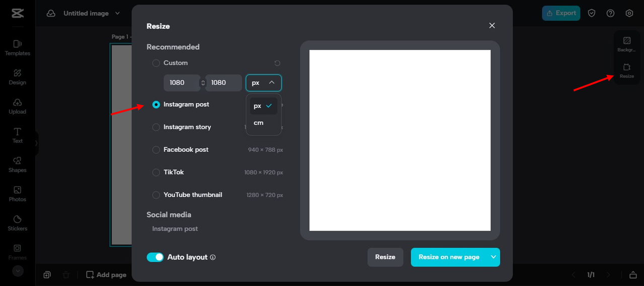The height and width of the screenshot is (286, 644).
Task: Click the Recommended section heading
Action: [x=173, y=47]
